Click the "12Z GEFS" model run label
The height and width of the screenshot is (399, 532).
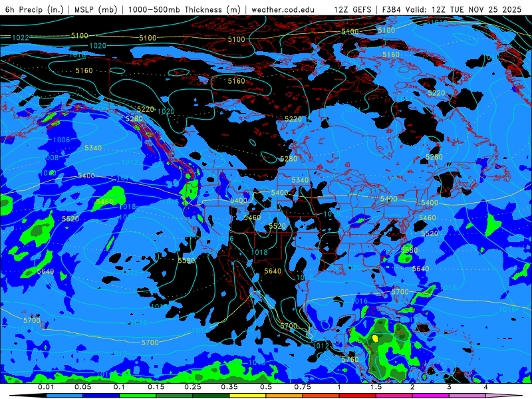[x=353, y=9]
